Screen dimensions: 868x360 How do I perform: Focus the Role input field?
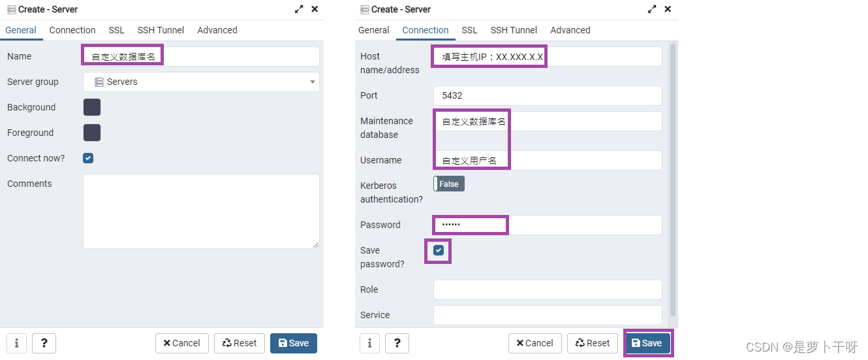tap(548, 289)
